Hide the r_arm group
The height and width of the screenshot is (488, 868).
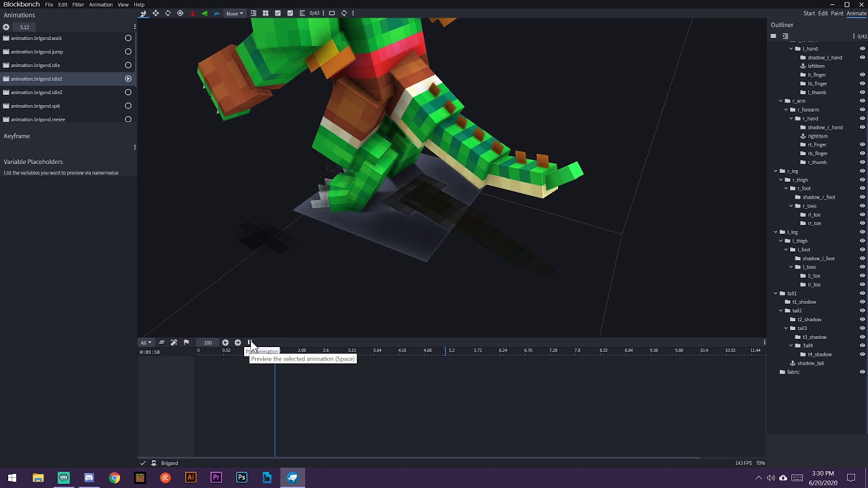point(863,101)
